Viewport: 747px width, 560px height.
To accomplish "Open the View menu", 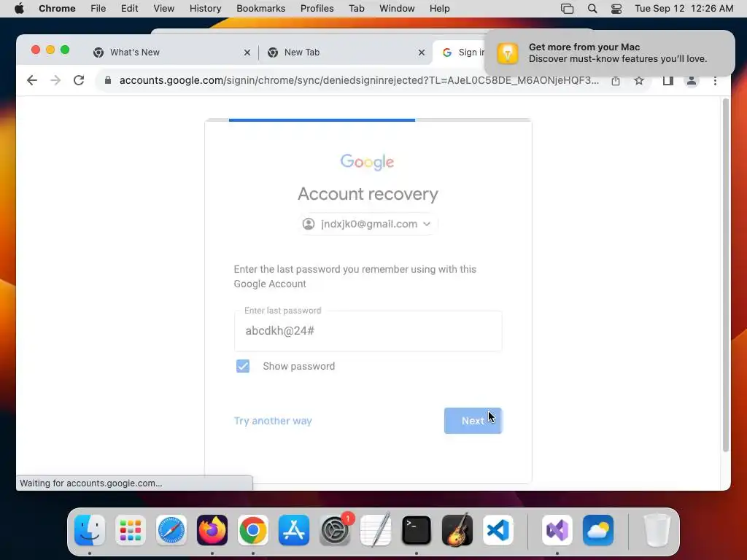I will click(163, 9).
